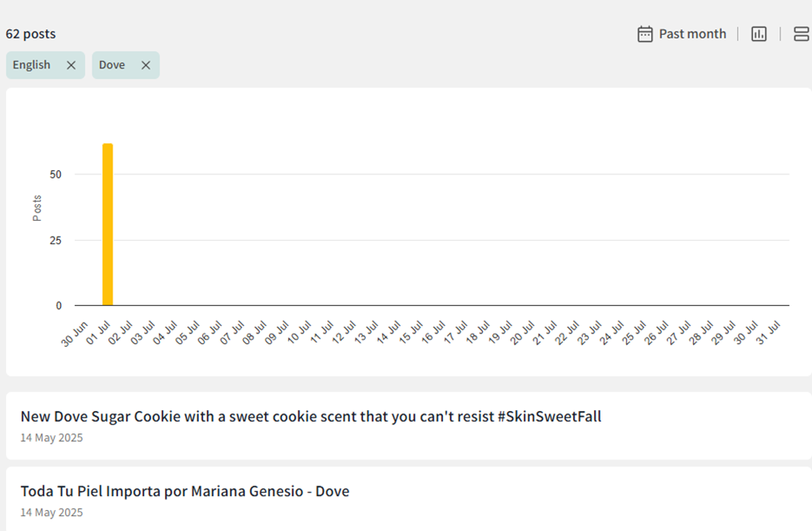812x531 pixels.
Task: Remove the Dove filter chip
Action: (x=146, y=65)
